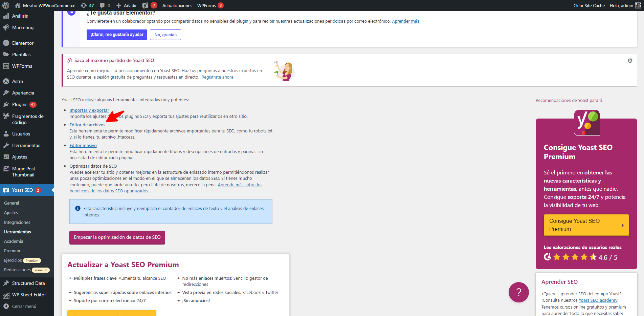Select Herramientas under Yoast SEO

coord(18,232)
